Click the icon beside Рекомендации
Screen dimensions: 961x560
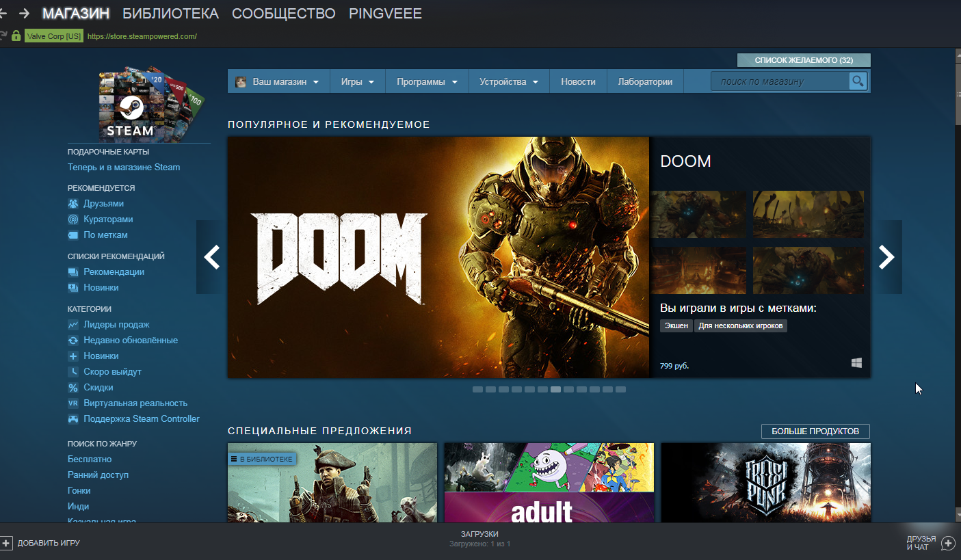click(x=73, y=272)
